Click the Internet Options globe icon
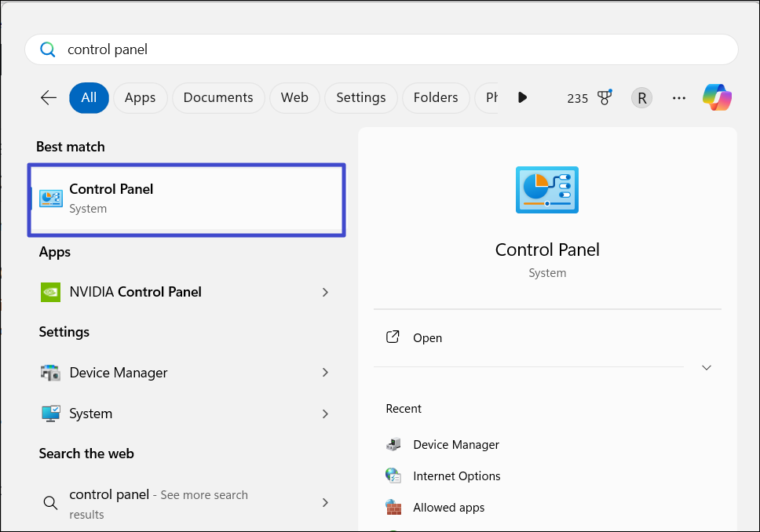 tap(393, 476)
